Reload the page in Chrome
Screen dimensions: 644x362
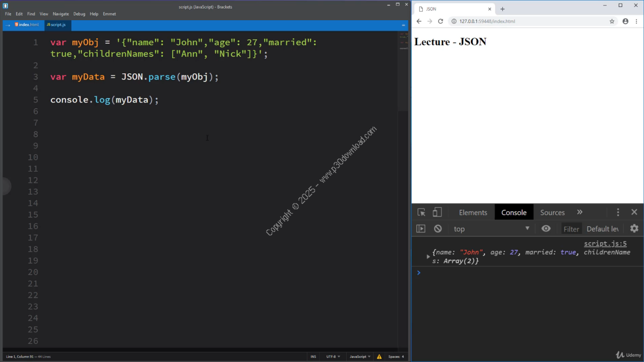tap(440, 21)
